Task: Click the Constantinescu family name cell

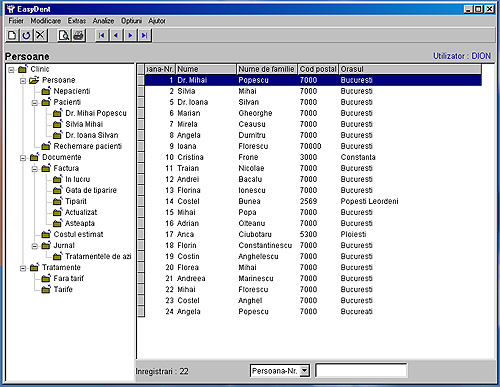Action: (x=265, y=245)
